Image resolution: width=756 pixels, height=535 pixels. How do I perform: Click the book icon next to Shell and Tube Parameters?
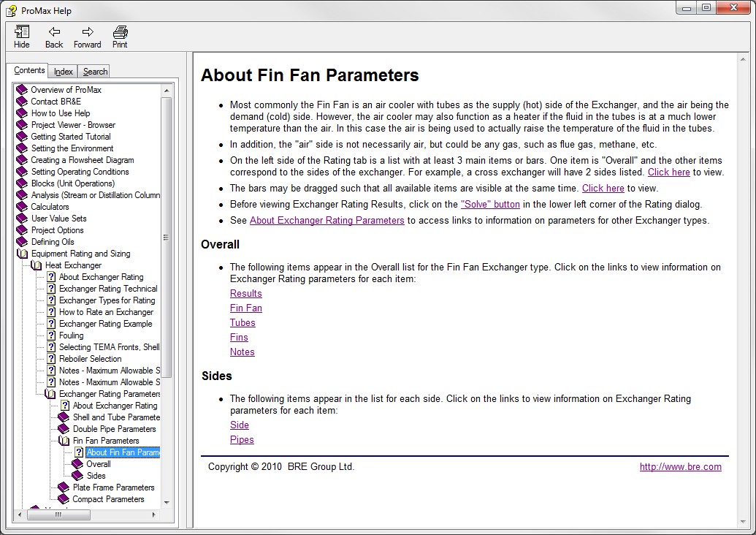pyautogui.click(x=64, y=417)
